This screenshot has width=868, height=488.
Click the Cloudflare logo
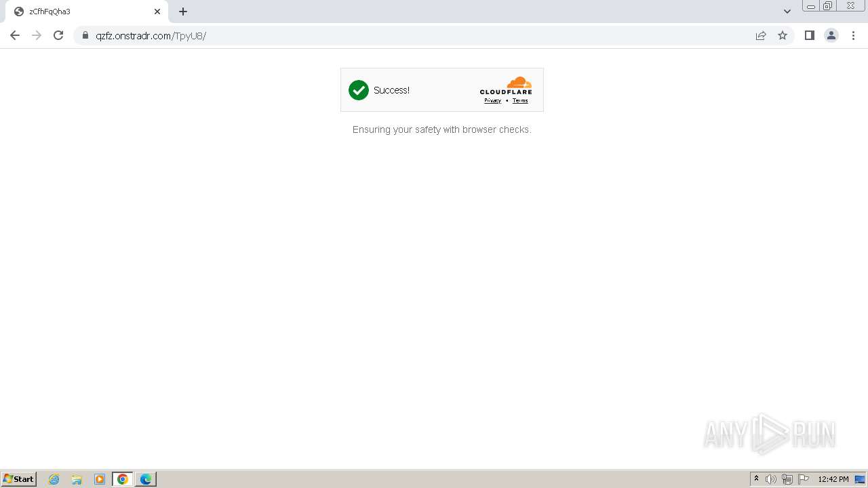point(506,86)
